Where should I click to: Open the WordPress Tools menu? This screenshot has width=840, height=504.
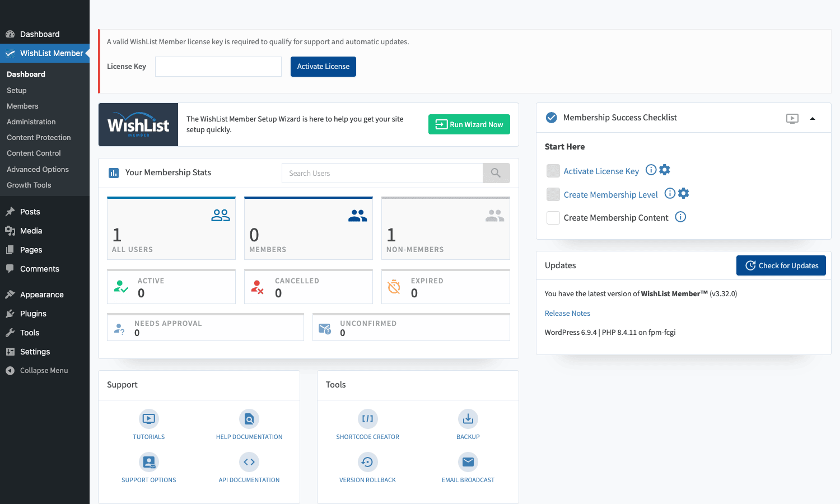tap(45, 333)
